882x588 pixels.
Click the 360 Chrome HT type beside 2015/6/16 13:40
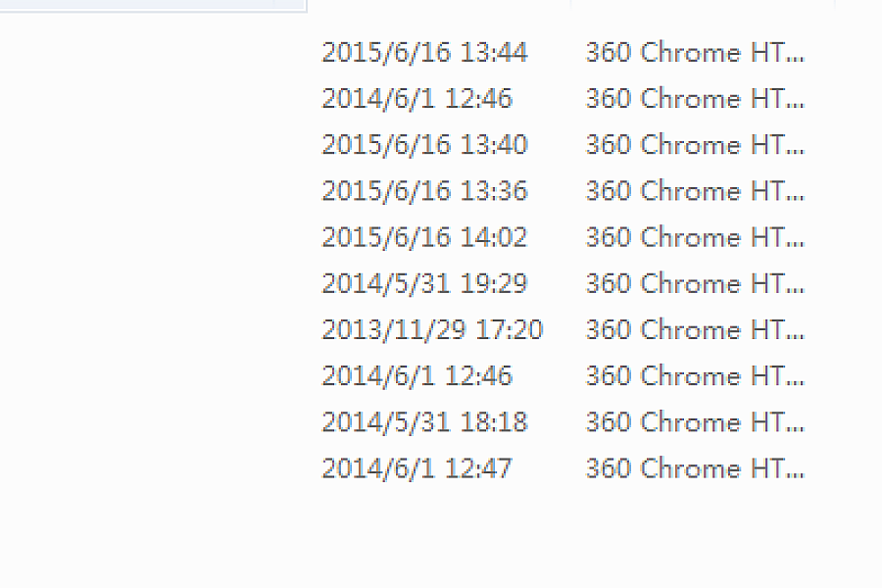point(695,145)
